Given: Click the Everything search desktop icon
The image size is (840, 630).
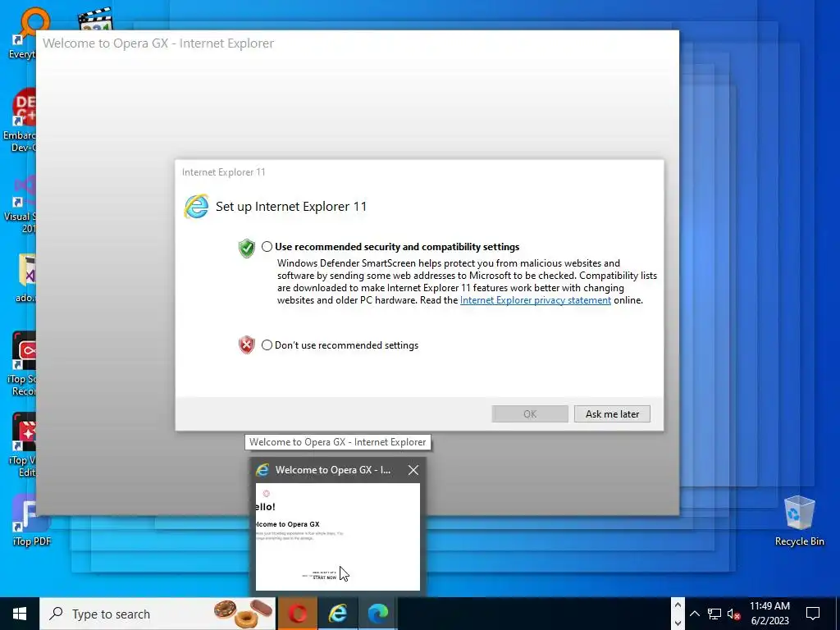Looking at the screenshot, I should pyautogui.click(x=28, y=32).
